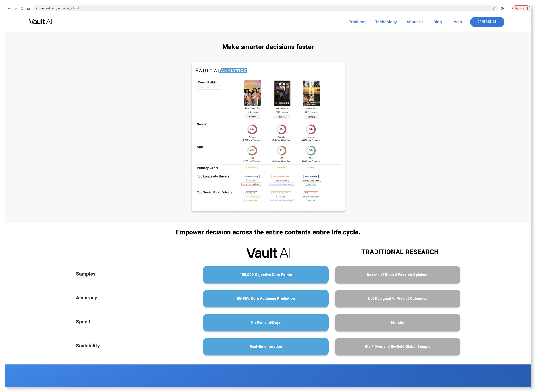Image resolution: width=536 pixels, height=392 pixels.
Task: Bookmark page with the star icon
Action: coord(494,8)
